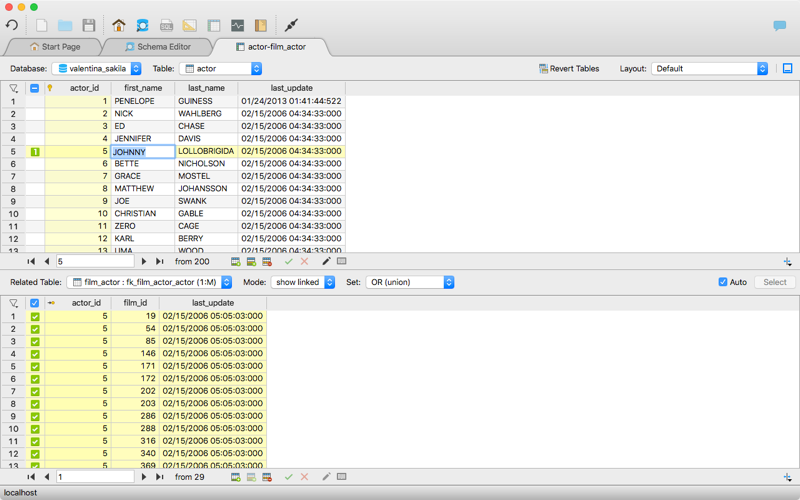Toggle the selection marker for JOHNNY row
800x500 pixels.
pos(35,152)
